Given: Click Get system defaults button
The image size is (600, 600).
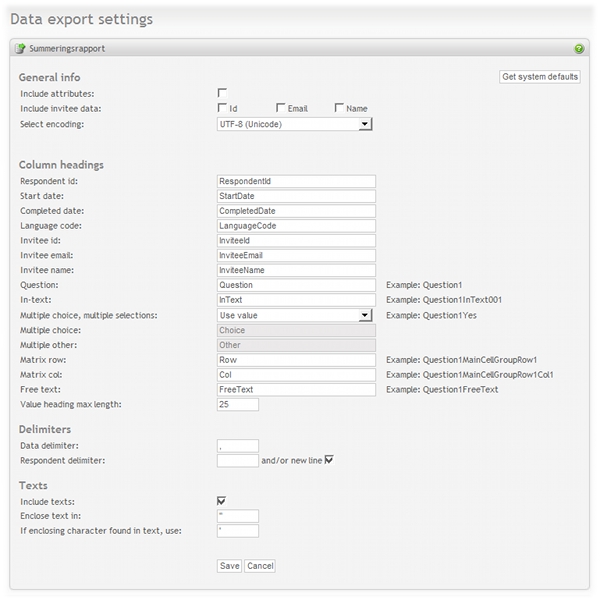Looking at the screenshot, I should pyautogui.click(x=540, y=77).
